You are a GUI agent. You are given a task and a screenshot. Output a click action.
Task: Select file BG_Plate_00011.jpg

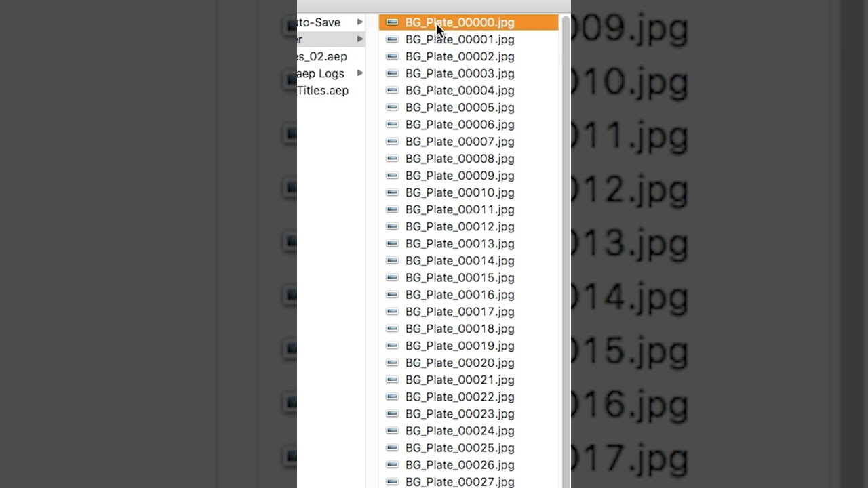point(469,209)
